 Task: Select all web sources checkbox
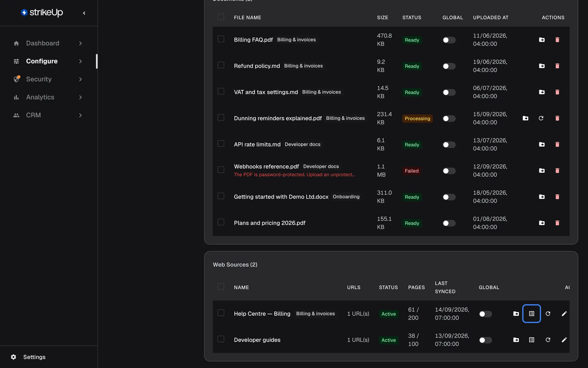pyautogui.click(x=221, y=287)
